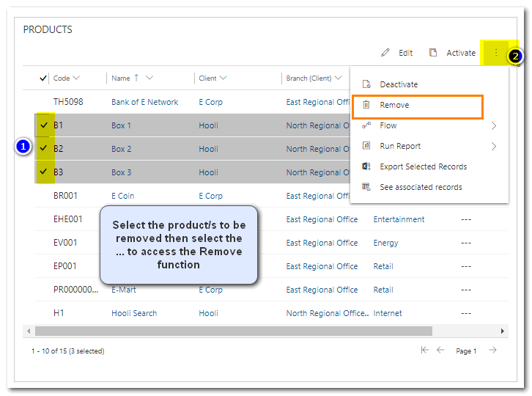Click the Remove trash can icon
This screenshot has width=532, height=396.
[x=366, y=105]
